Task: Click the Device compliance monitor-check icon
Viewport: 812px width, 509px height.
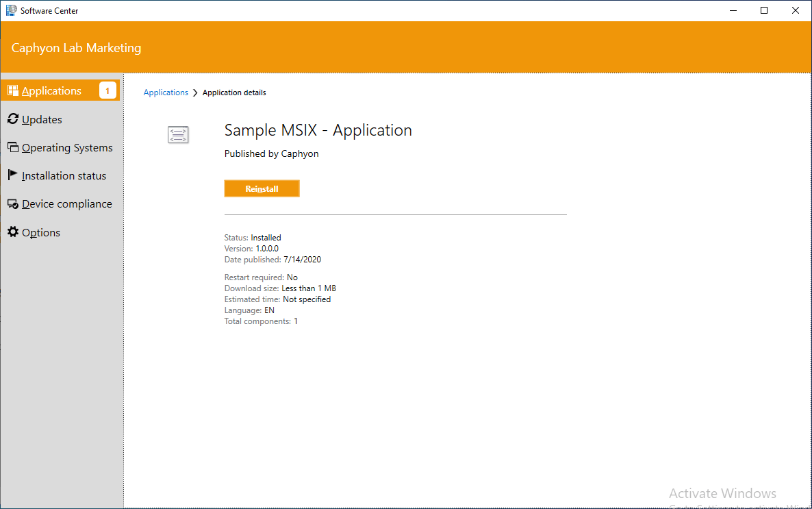Action: coord(13,203)
